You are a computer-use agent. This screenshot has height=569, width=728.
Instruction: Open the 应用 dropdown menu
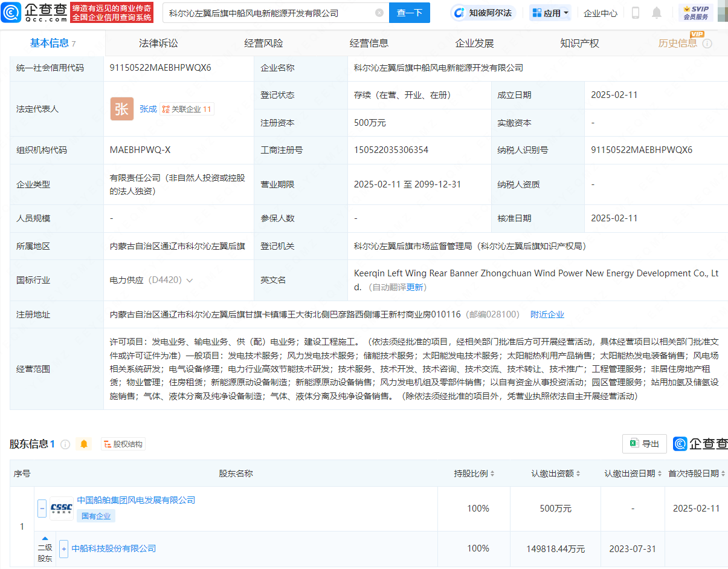550,13
